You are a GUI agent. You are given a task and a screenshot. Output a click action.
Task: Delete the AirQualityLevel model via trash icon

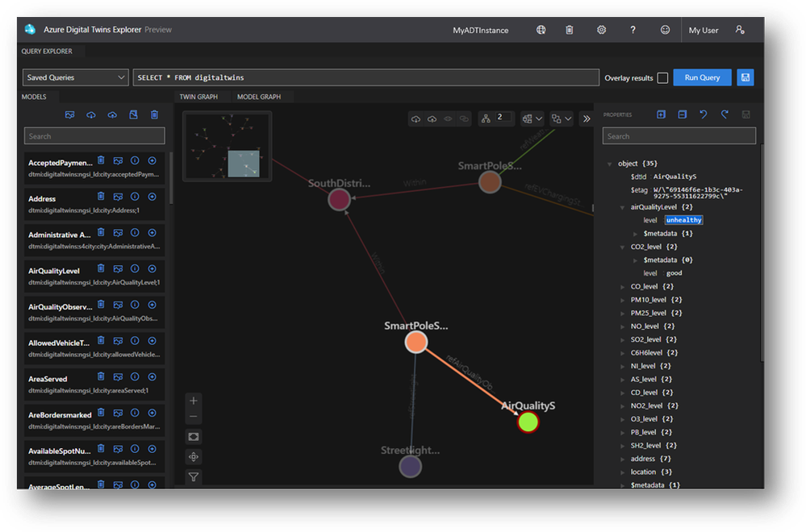point(101,268)
